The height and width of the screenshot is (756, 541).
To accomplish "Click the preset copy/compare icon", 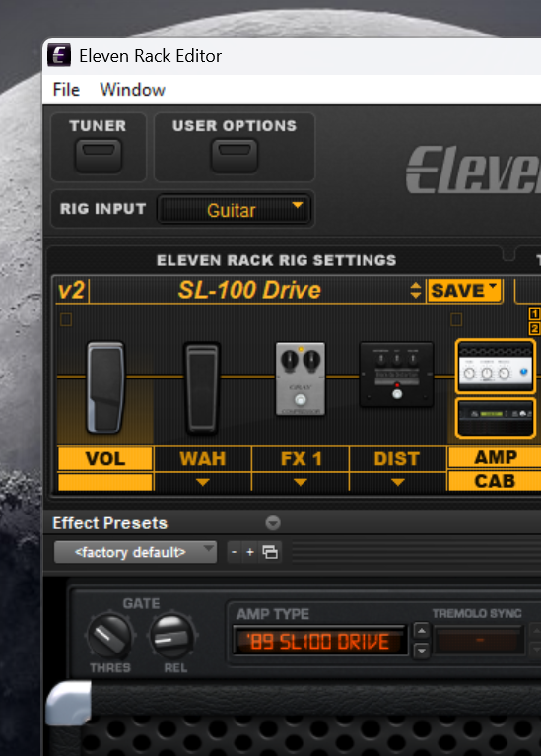I will click(270, 552).
